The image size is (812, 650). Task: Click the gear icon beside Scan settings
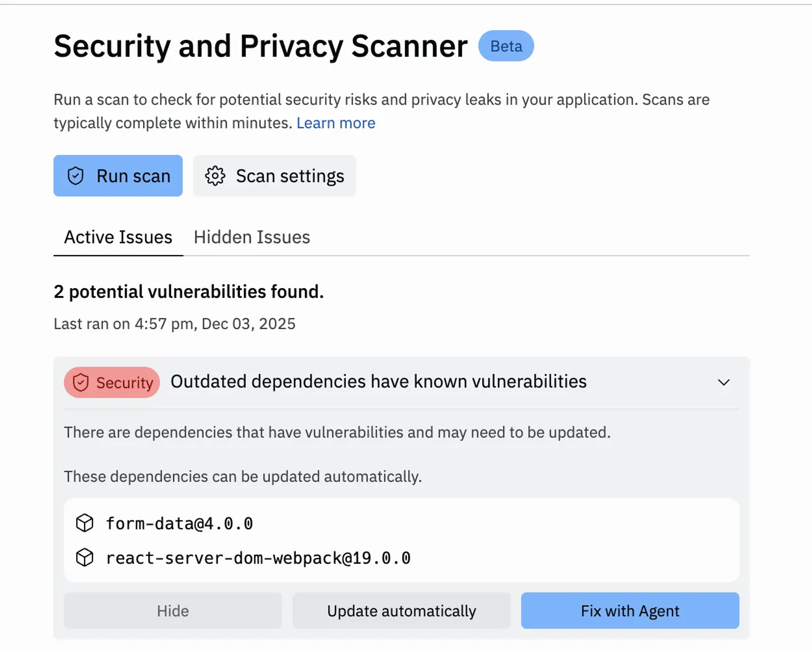216,176
